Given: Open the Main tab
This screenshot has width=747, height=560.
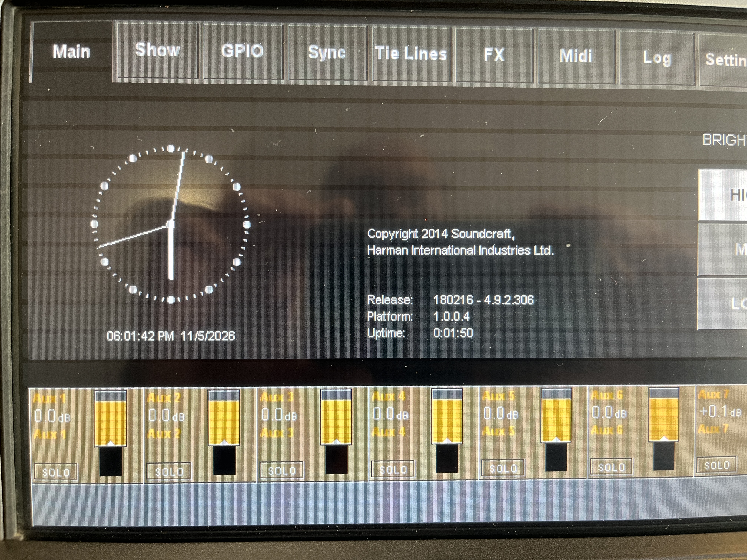Looking at the screenshot, I should (x=72, y=52).
